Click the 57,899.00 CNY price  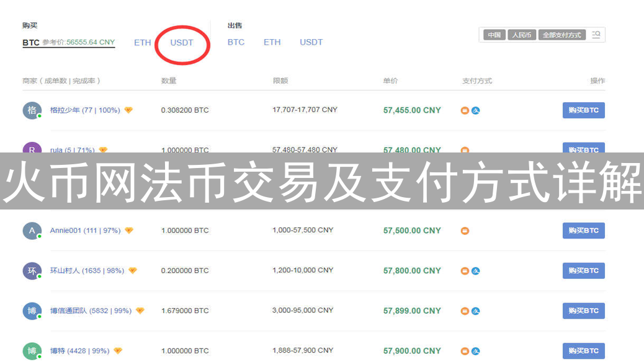click(412, 311)
